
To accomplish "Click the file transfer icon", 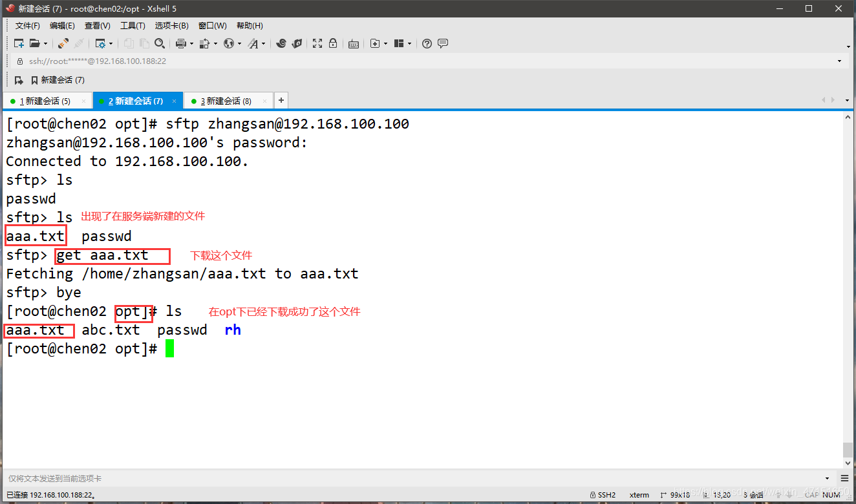I will coord(205,43).
